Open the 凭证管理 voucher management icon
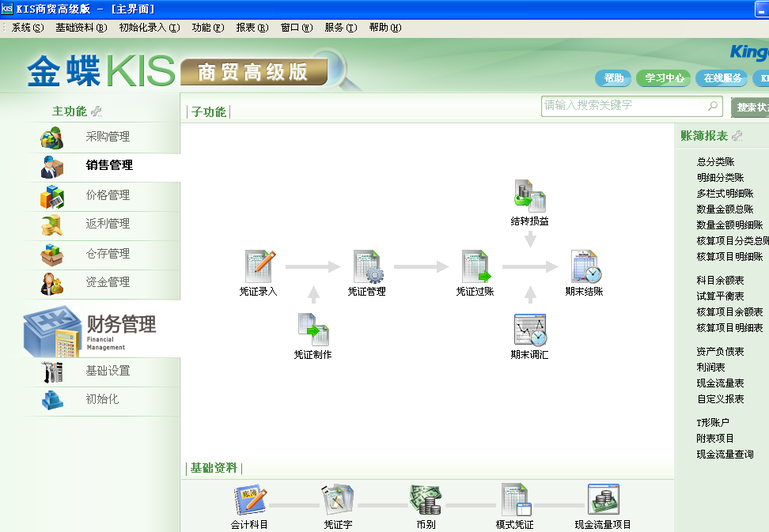Screen dimensions: 769x532 [369, 266]
